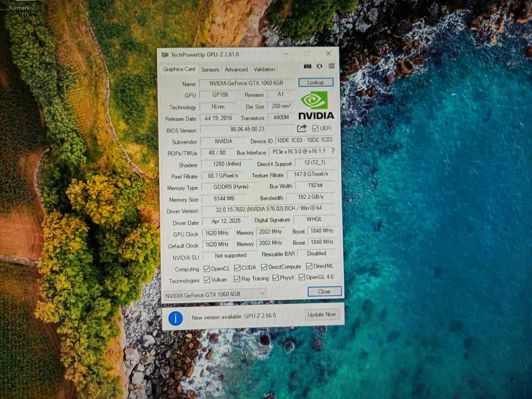Click the screenshot camera icon
The height and width of the screenshot is (399, 532).
(x=308, y=66)
